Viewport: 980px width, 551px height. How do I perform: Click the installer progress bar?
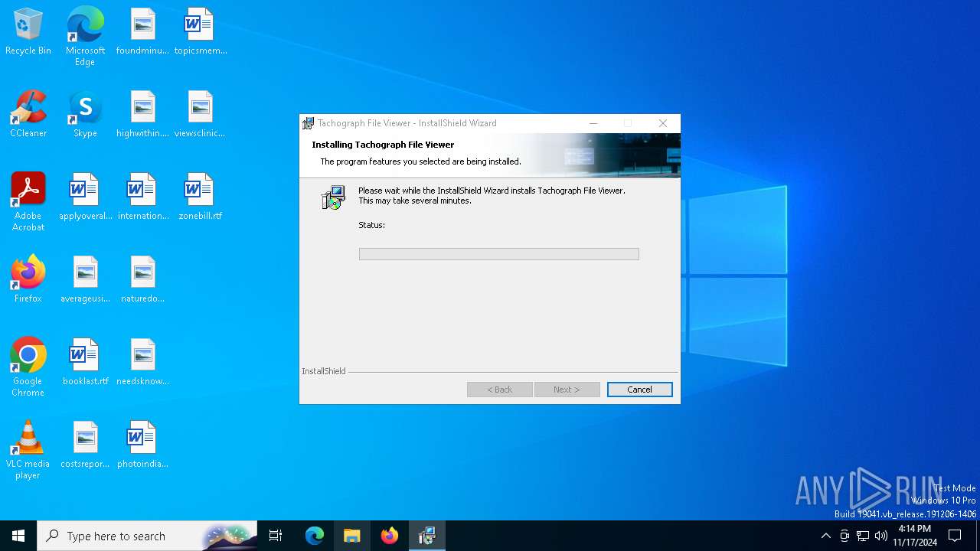click(498, 254)
